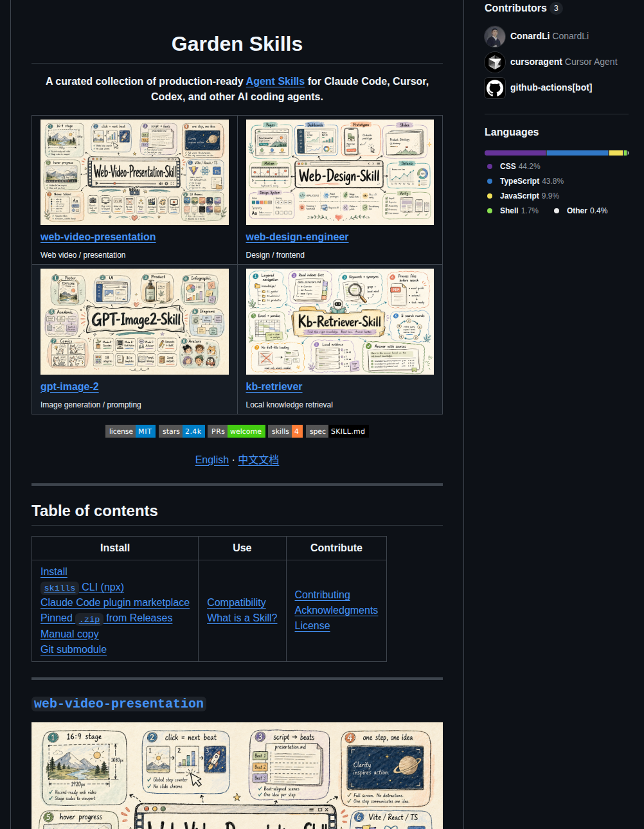Click the Languages sidebar heading
The image size is (644, 829).
coord(512,132)
